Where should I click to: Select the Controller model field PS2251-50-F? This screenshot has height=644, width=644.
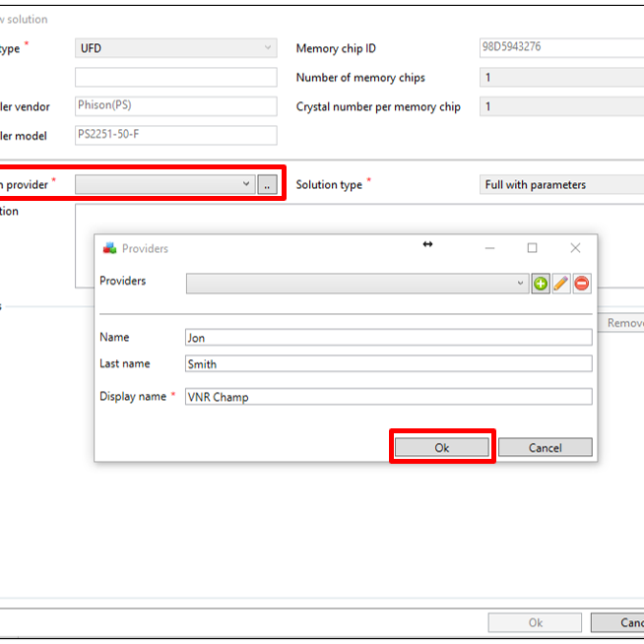point(175,136)
